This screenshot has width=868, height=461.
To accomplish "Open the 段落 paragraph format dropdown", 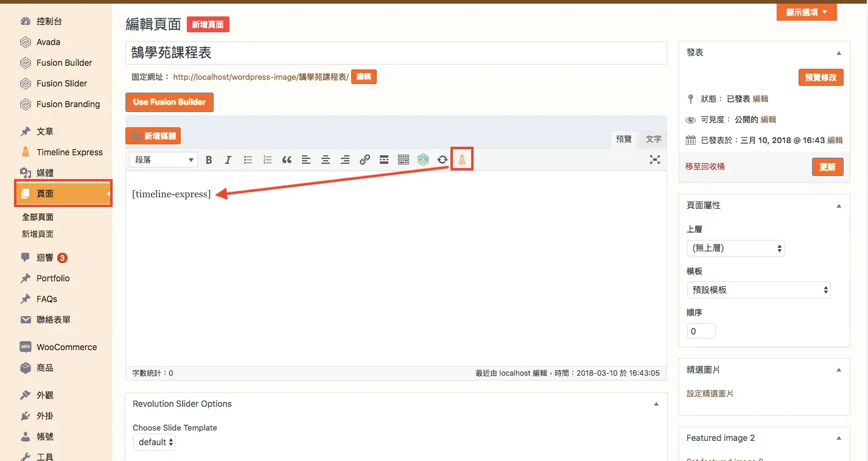I will click(163, 160).
